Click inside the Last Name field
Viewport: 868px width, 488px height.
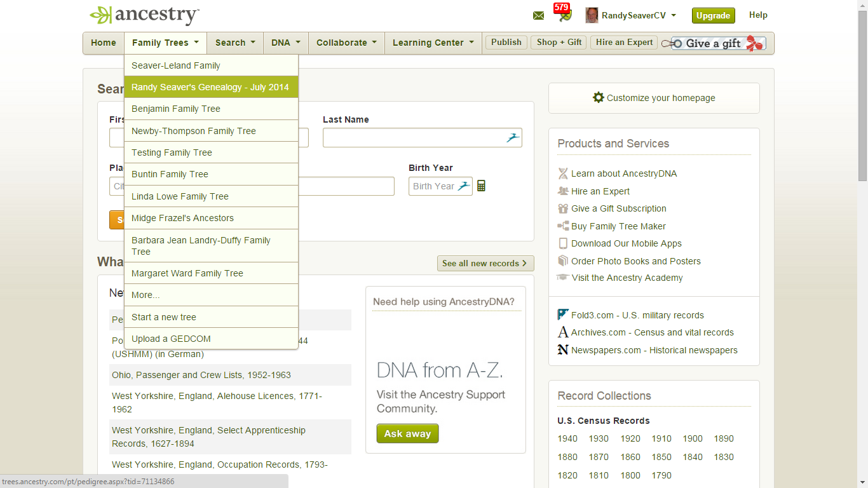[413, 137]
